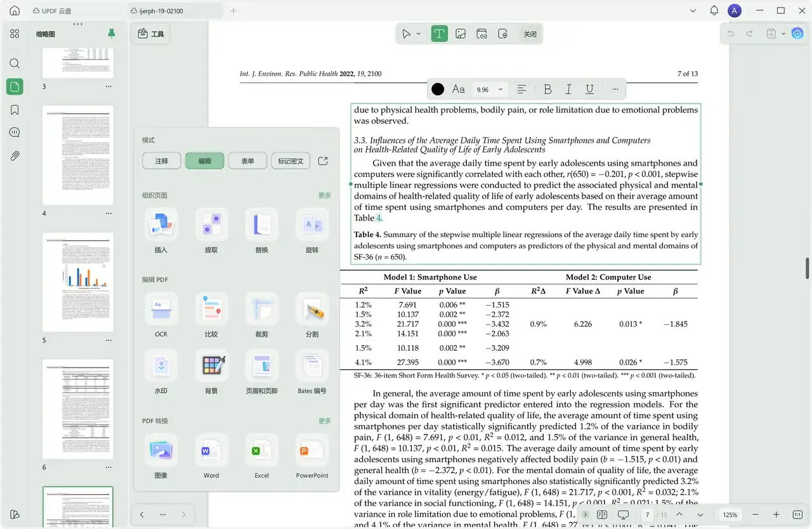Toggle italic text formatting
812x529 pixels.
(x=568, y=89)
